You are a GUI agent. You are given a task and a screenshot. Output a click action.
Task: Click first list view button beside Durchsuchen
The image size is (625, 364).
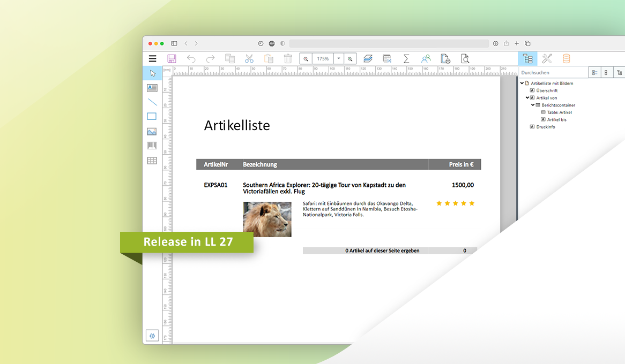click(x=594, y=72)
